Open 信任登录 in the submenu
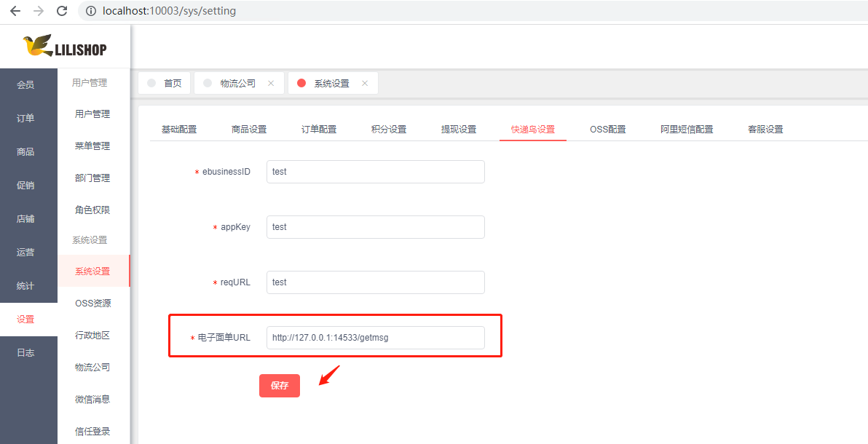This screenshot has width=868, height=444. click(x=93, y=432)
